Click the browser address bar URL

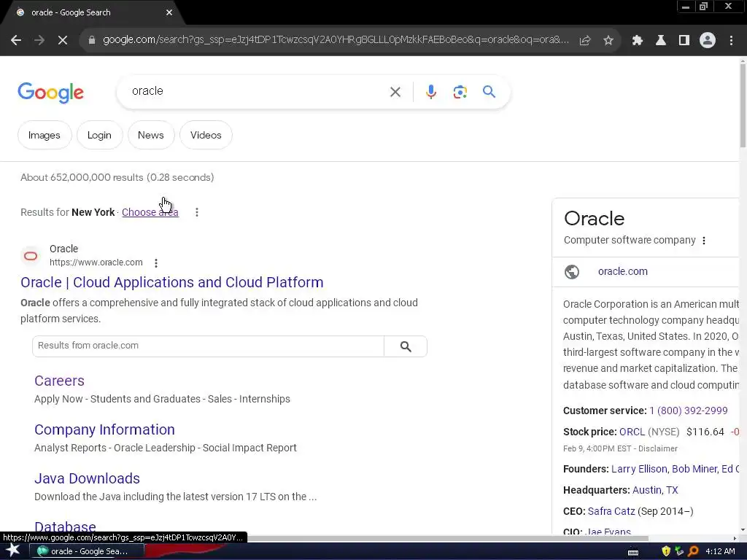point(336,40)
